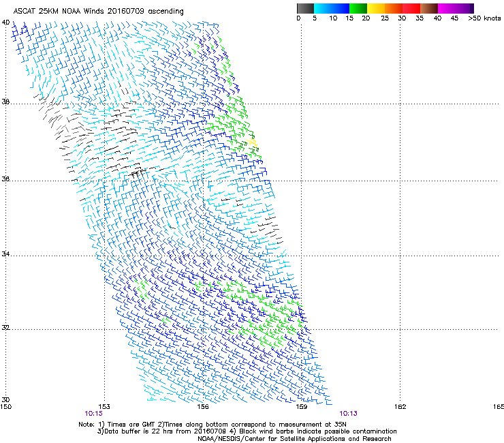Screen dimensions: 504x443
Task: Select the orange 25-30 knots color bar segment
Action: tap(394, 8)
